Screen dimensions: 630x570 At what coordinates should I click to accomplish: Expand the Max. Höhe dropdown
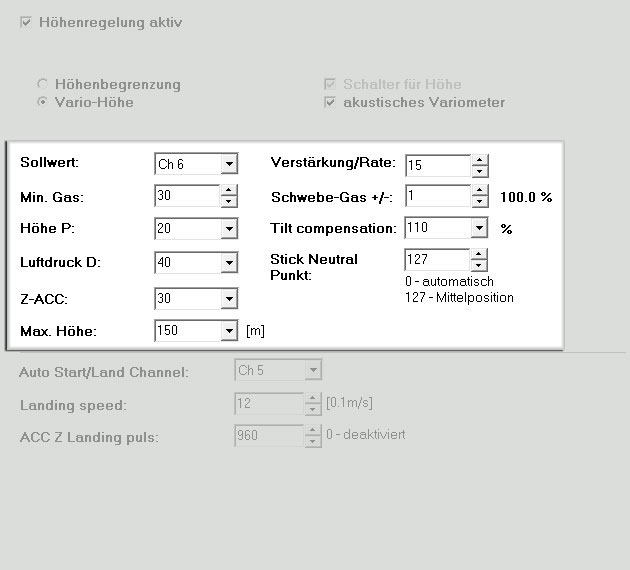[229, 329]
